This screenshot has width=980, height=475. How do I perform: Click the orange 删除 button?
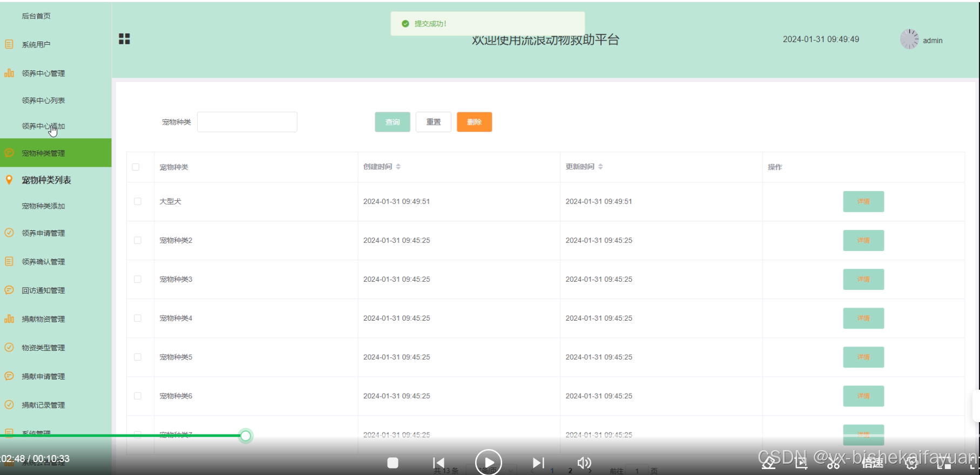coord(475,122)
